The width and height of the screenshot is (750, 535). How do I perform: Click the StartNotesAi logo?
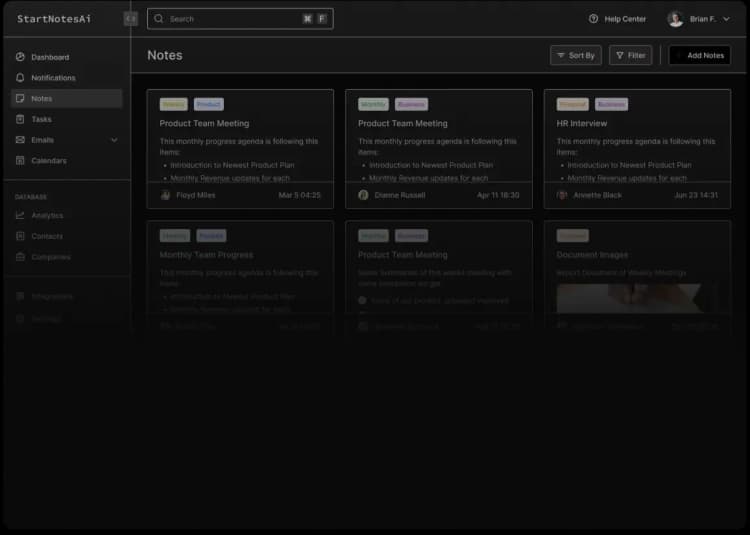coord(54,19)
